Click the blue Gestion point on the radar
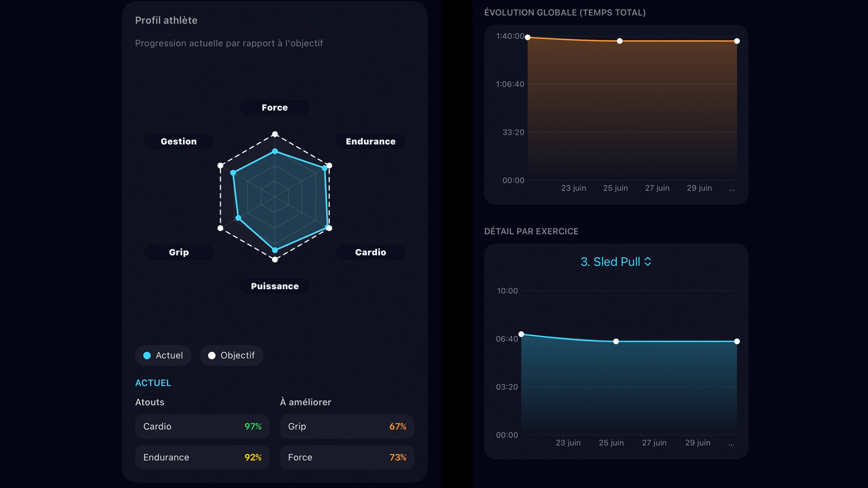This screenshot has height=488, width=868. 233,173
